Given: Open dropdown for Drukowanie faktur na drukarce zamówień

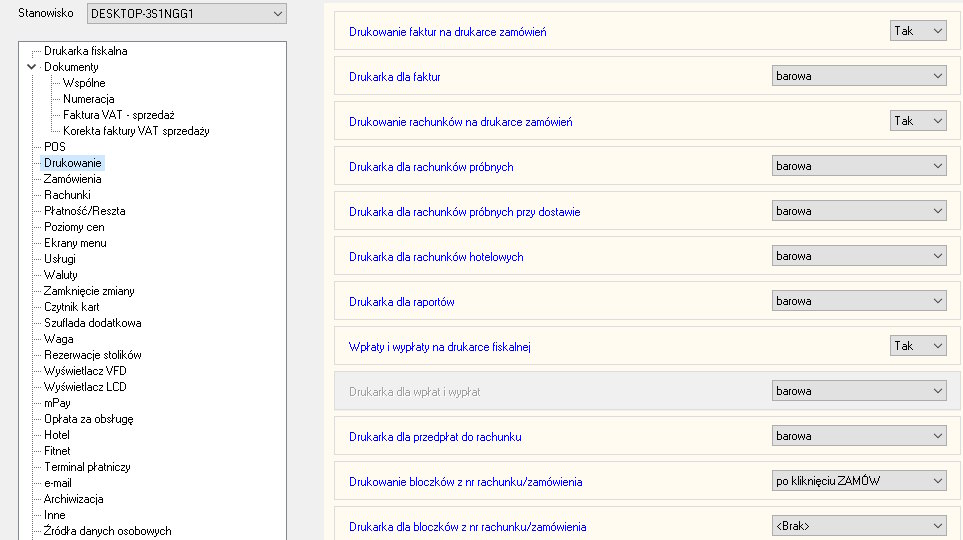Looking at the screenshot, I should click(917, 31).
